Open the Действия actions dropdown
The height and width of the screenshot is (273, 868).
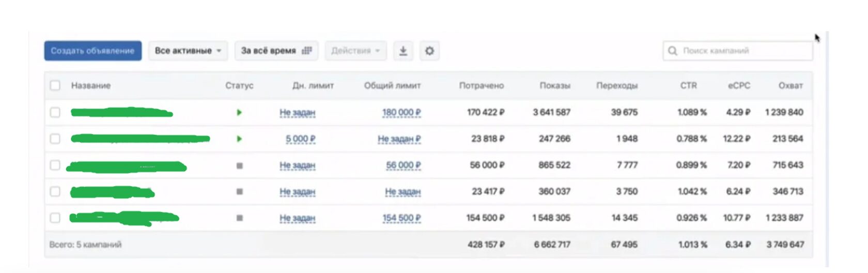click(x=355, y=51)
